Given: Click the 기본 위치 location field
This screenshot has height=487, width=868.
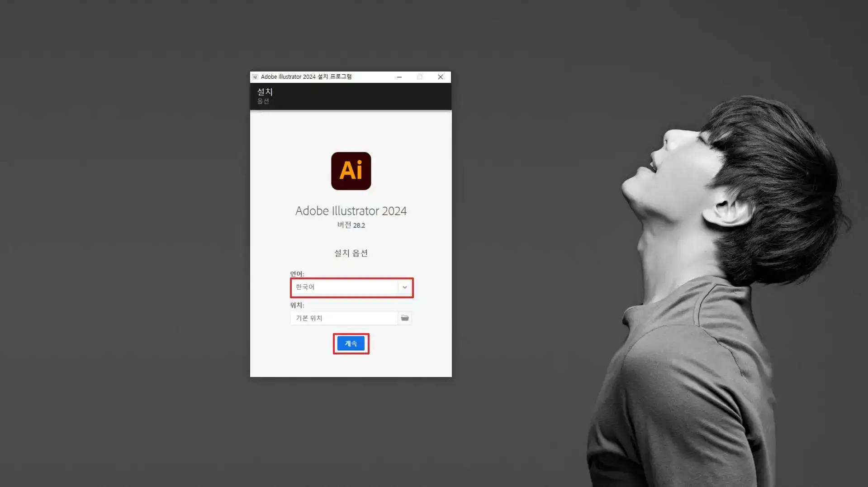Looking at the screenshot, I should 344,318.
